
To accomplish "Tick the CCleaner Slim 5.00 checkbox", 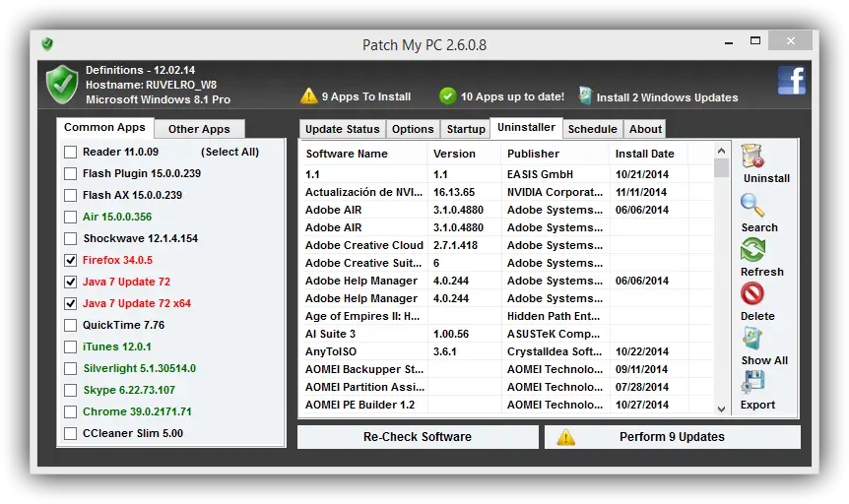I will [x=70, y=434].
